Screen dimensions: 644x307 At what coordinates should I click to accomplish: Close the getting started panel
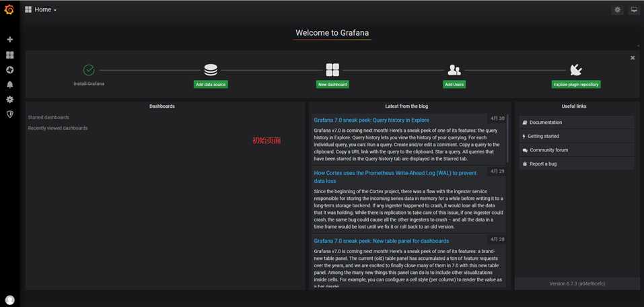[633, 58]
